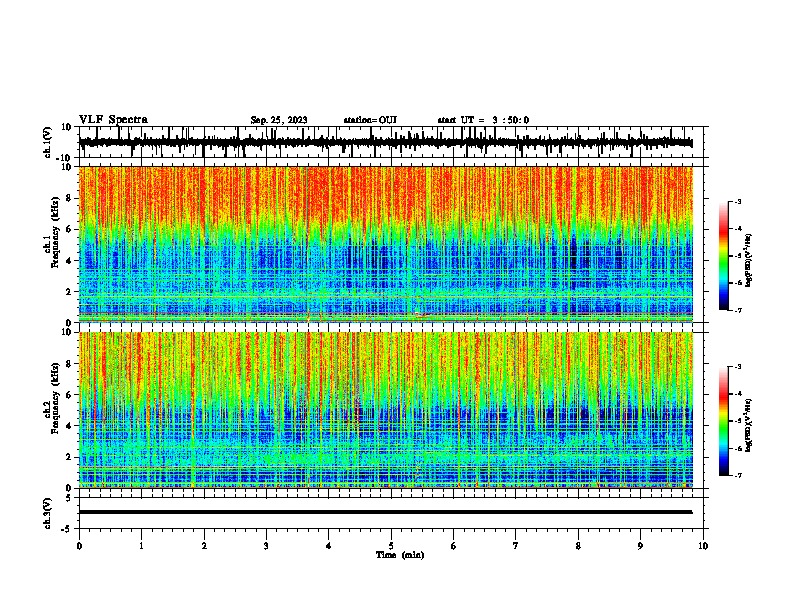Click the "ch.3(V)" y-axis label

click(48, 513)
